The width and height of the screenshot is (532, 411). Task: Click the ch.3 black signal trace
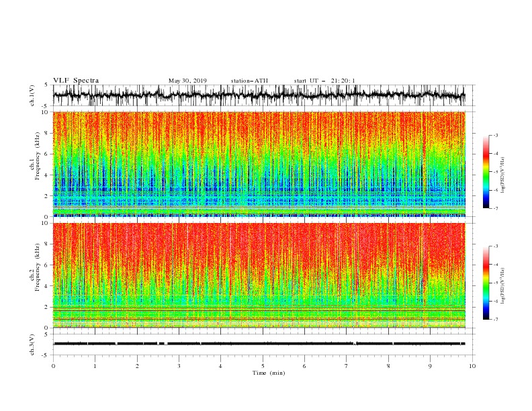(259, 344)
